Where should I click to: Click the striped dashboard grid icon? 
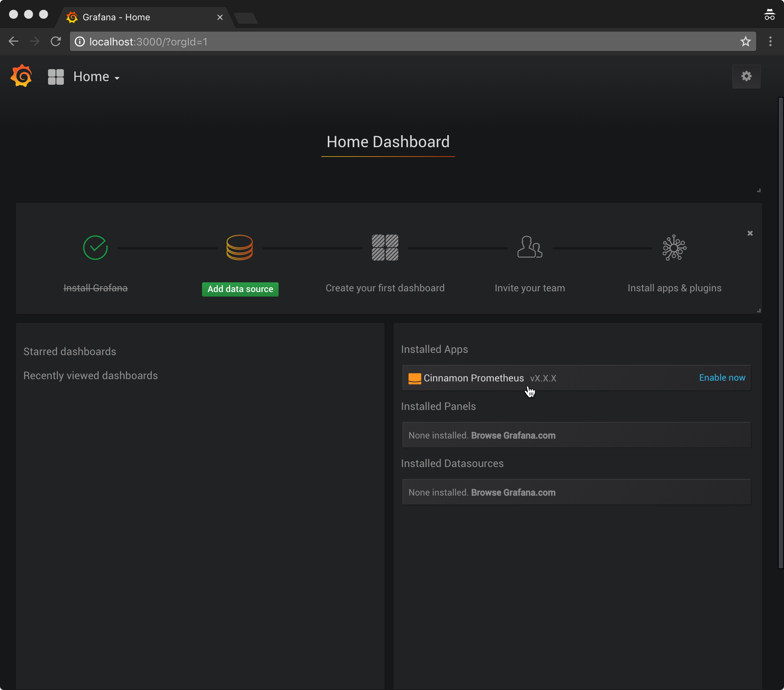click(385, 247)
